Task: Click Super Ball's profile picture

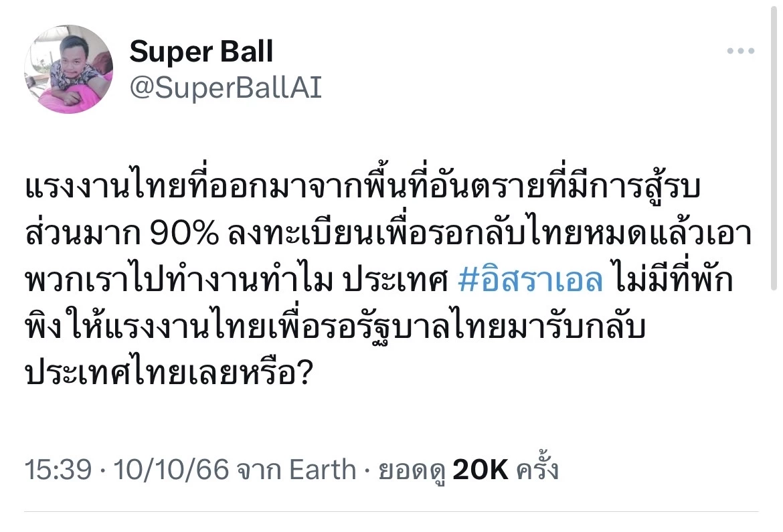Action: [x=68, y=68]
